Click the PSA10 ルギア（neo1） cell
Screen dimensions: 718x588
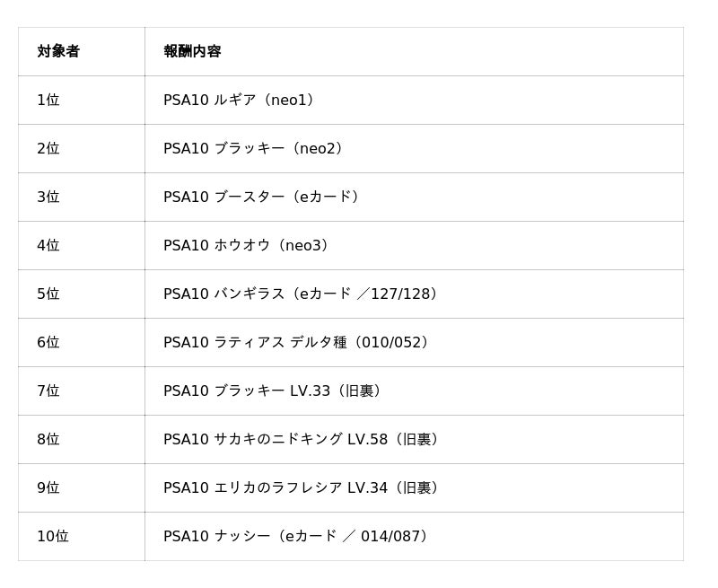tap(241, 100)
